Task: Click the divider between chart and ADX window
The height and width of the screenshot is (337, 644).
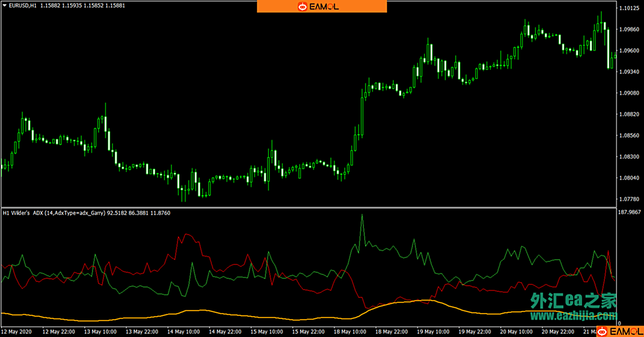Action: click(x=308, y=207)
